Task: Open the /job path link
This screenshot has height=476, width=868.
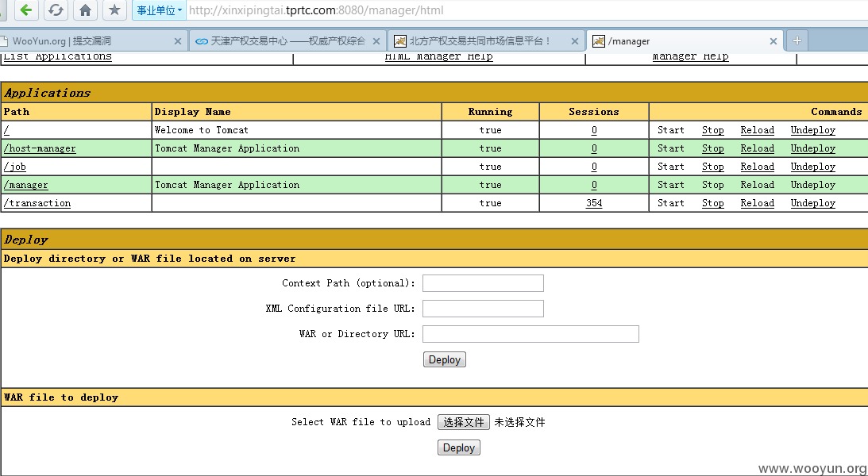Action: 15,167
